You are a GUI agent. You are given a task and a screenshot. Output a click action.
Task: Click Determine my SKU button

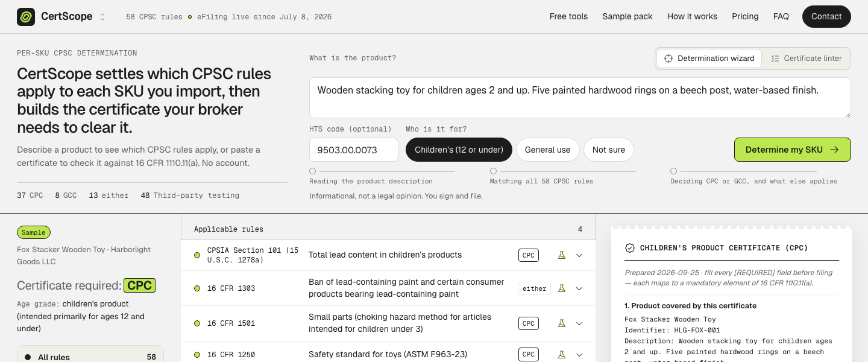[x=792, y=150]
